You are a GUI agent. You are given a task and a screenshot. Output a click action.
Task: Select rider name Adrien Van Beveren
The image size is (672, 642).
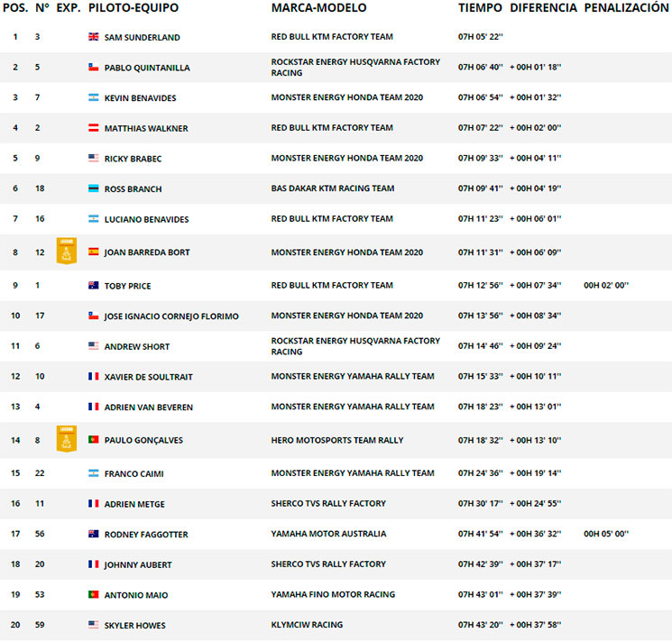[149, 408]
